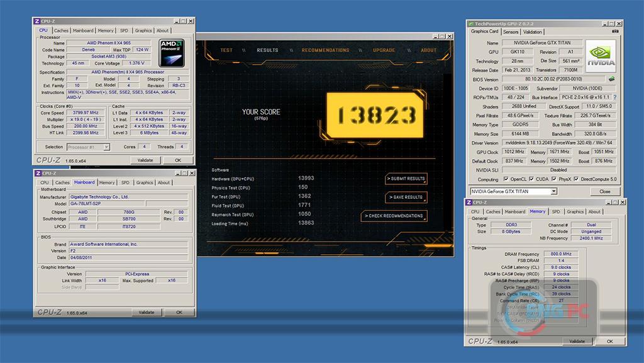The image size is (644, 363).
Task: Click the mainboard model GA-78LMT-S2P
Action: tap(106, 203)
